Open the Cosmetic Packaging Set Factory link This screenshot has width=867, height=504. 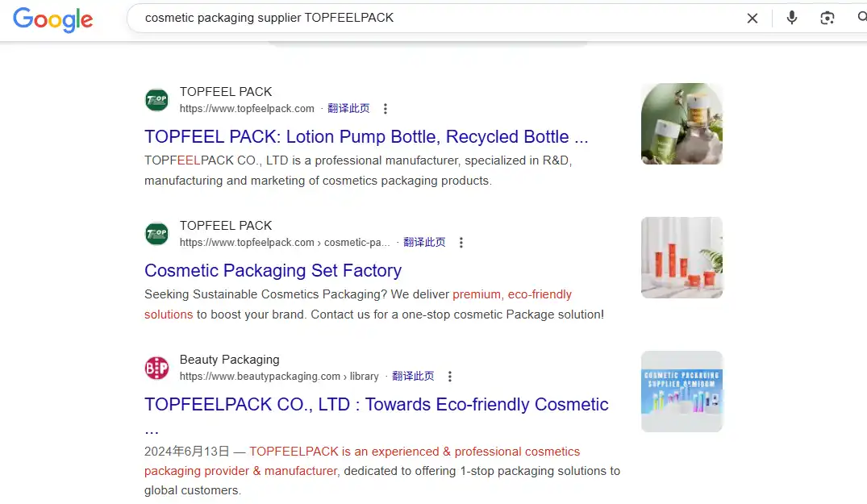click(x=273, y=270)
